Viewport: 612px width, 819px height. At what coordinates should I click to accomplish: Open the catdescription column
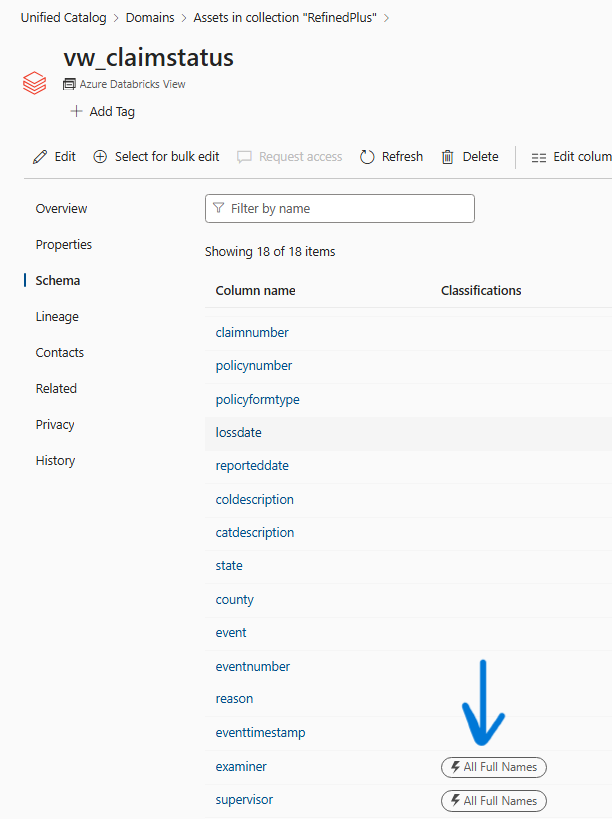[x=255, y=533]
